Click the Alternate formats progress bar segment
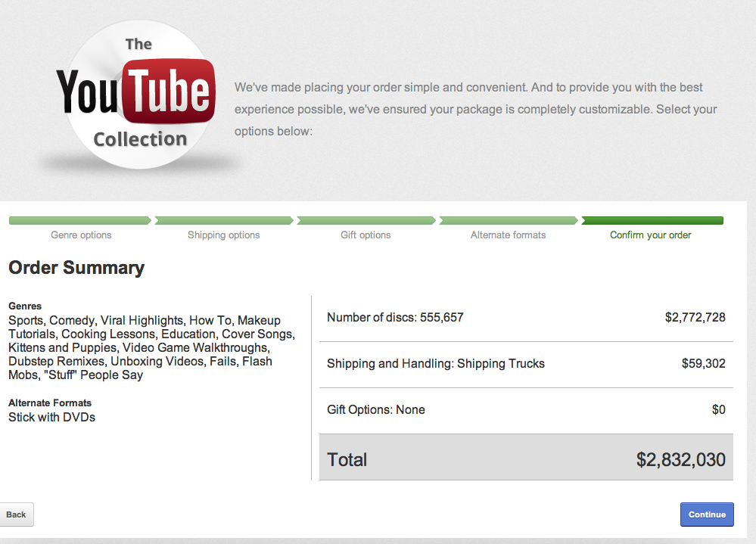The image size is (756, 544). 509,221
